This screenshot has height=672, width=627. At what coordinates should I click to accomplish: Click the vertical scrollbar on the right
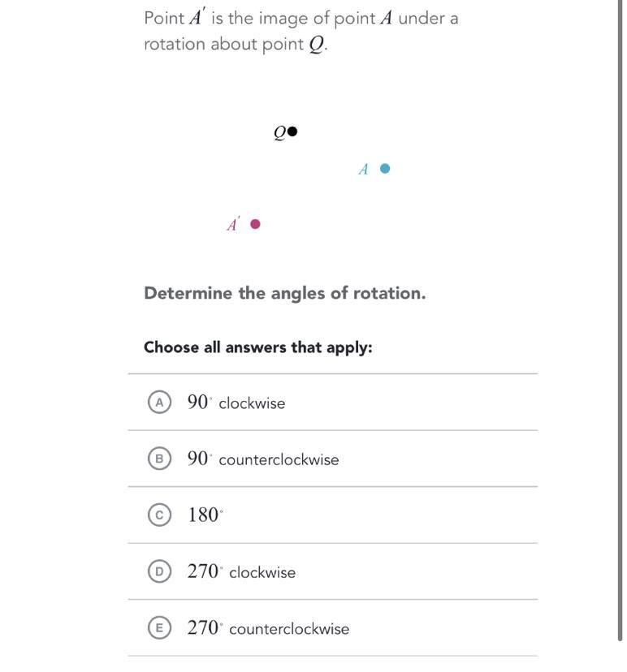(621, 321)
